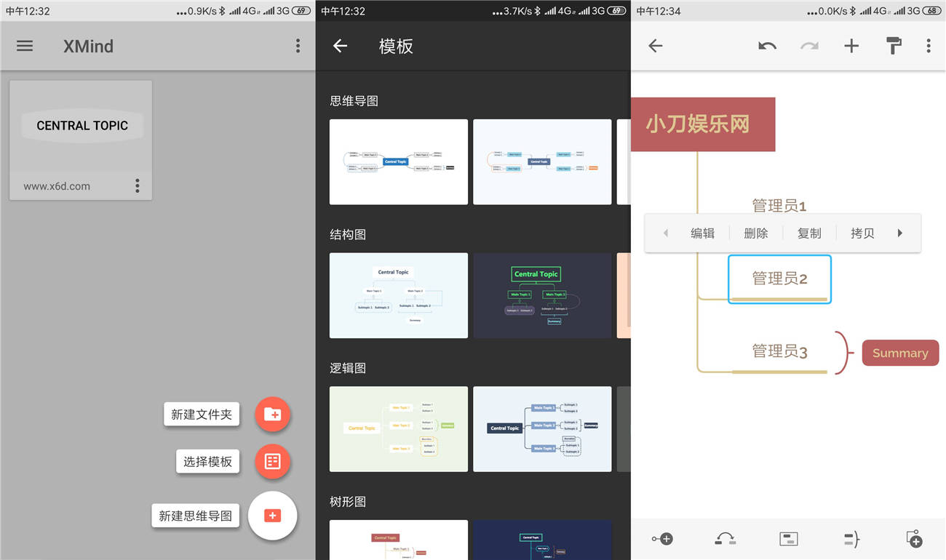Image resolution: width=946 pixels, height=560 pixels.
Task: Tap the red choose template icon
Action: coord(272,461)
